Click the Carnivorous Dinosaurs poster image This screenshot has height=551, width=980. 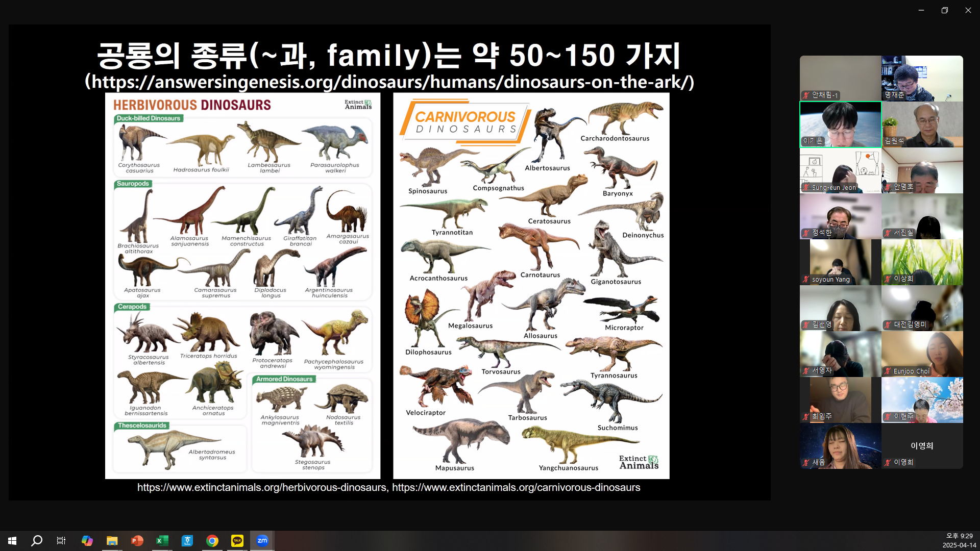click(x=531, y=286)
